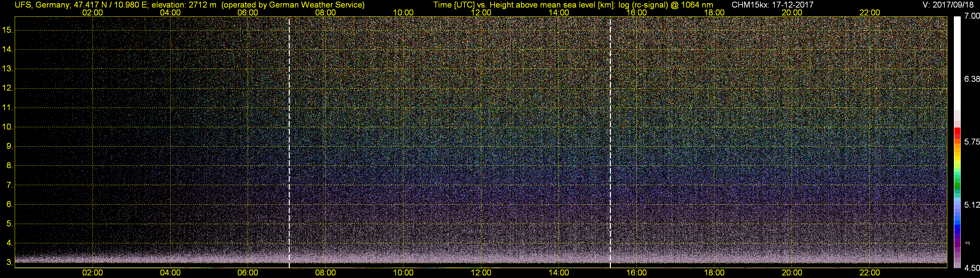The width and height of the screenshot is (980, 278).
Task: Click the 18:00 time label at top
Action: [714, 12]
